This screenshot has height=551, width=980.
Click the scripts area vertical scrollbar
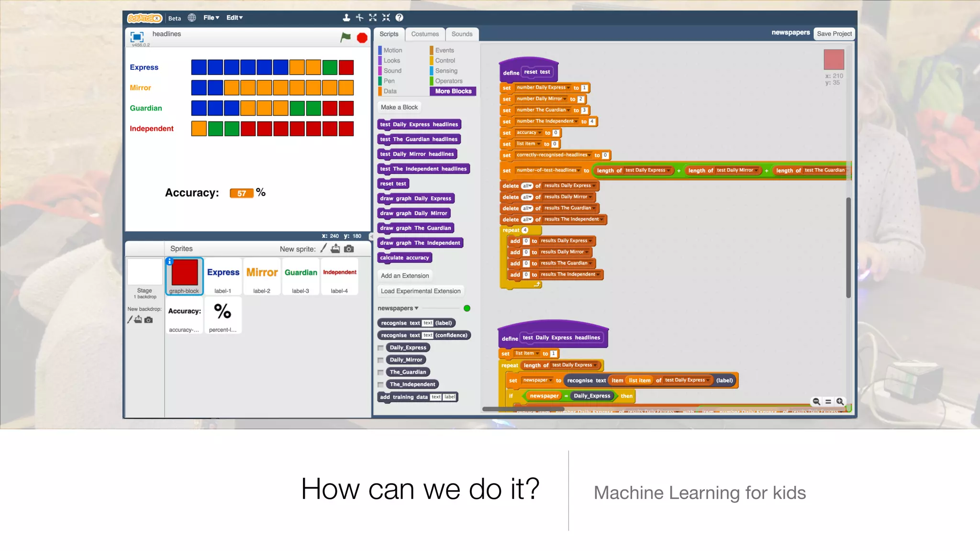tap(848, 248)
